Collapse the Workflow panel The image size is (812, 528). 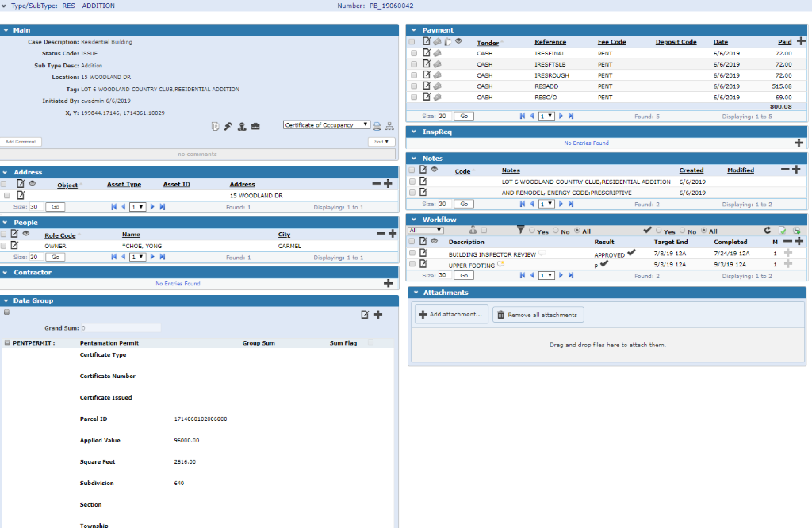click(x=414, y=220)
